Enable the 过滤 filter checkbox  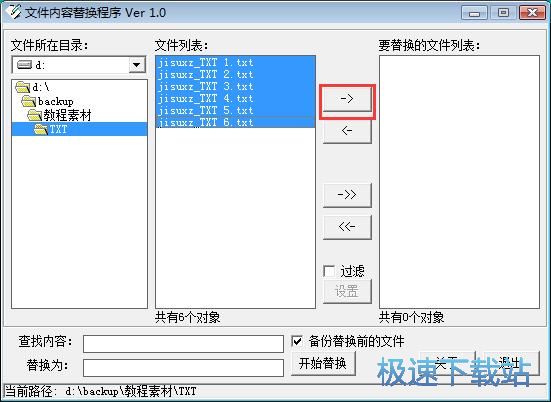[329, 271]
